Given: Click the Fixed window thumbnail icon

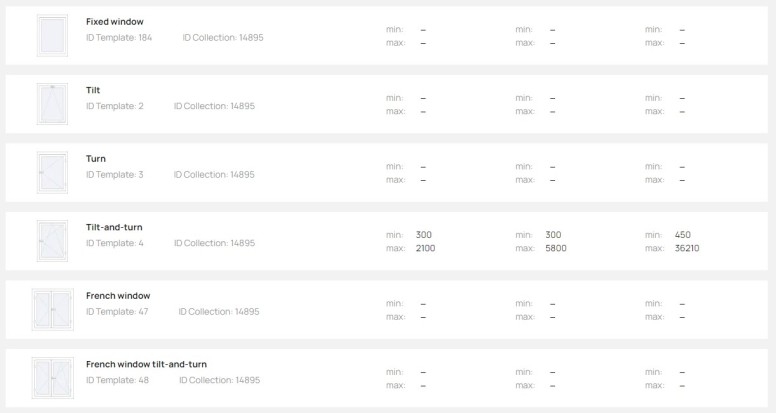Looking at the screenshot, I should click(x=52, y=35).
